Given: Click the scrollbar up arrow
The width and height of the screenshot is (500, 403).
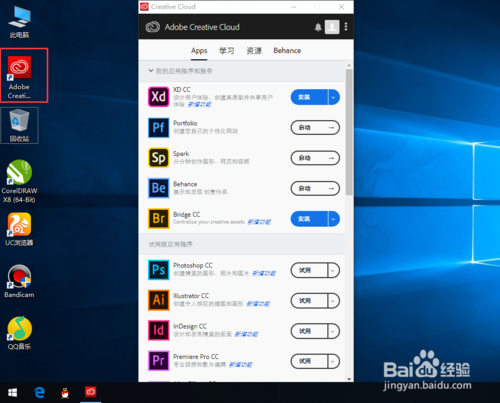Looking at the screenshot, I should 349,65.
